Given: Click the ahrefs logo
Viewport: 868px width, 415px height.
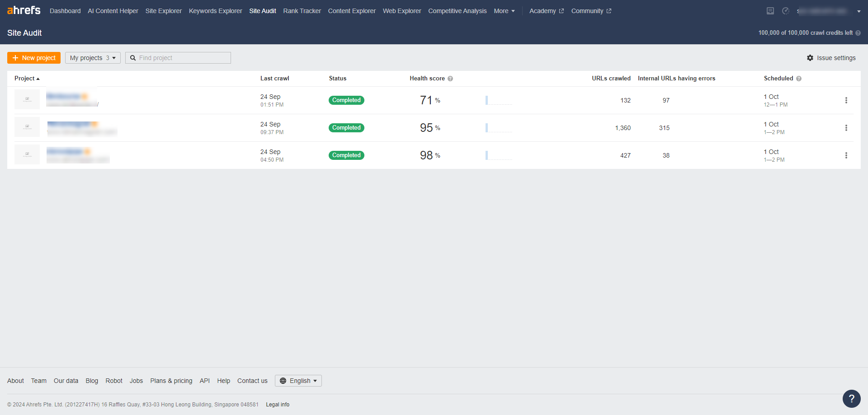Looking at the screenshot, I should [x=24, y=10].
